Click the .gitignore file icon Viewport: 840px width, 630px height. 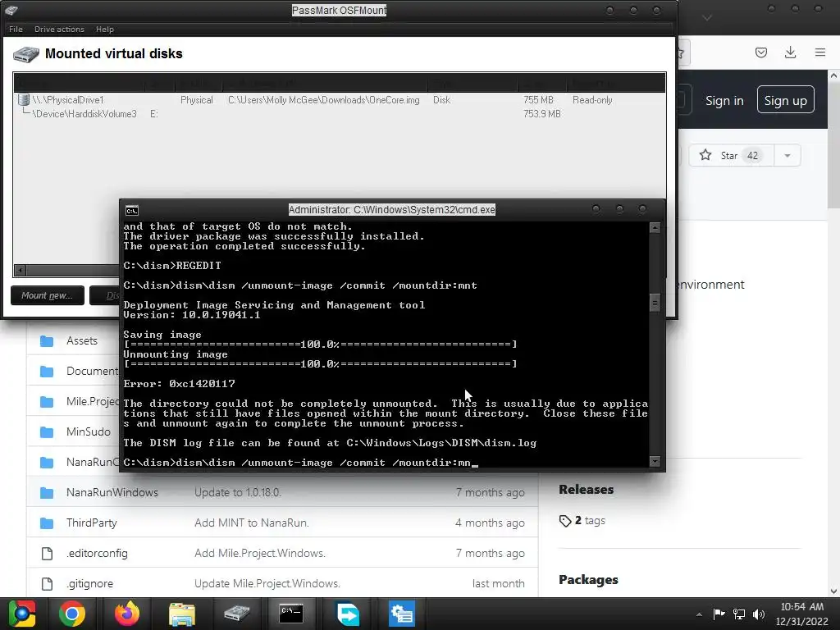[47, 584]
